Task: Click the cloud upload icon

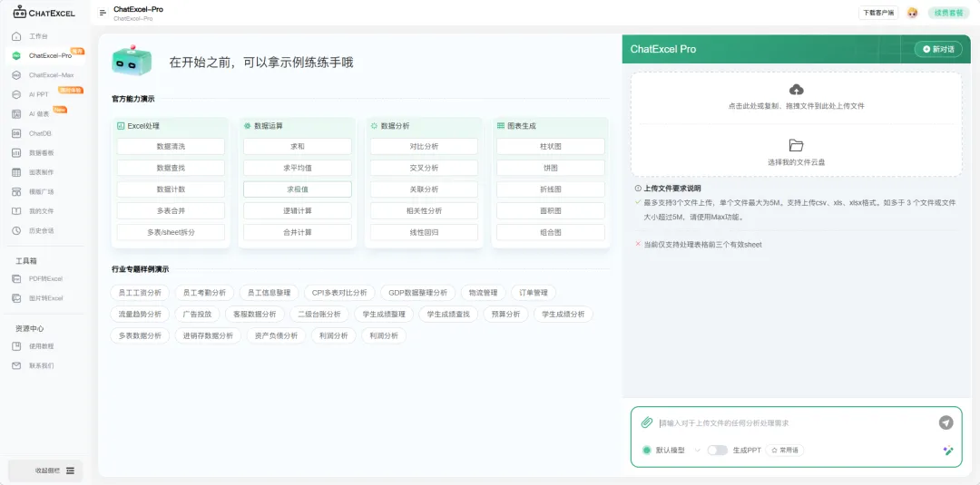Action: point(797,89)
